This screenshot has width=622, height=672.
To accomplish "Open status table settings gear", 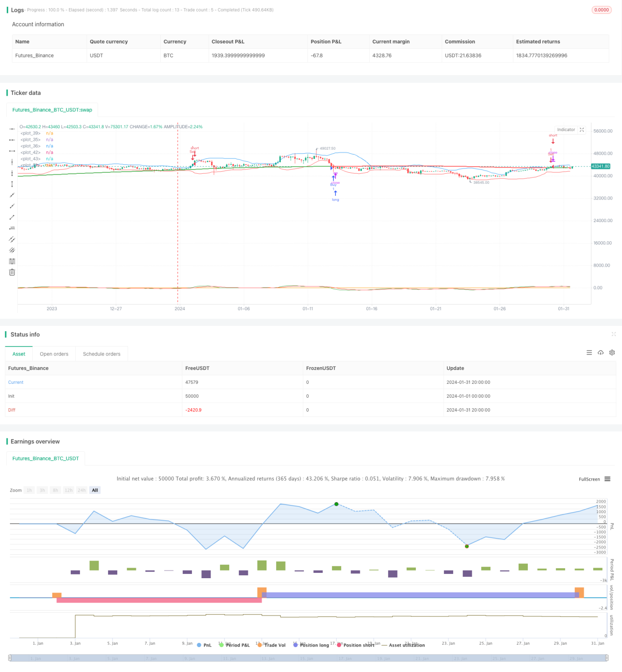I will coord(612,353).
